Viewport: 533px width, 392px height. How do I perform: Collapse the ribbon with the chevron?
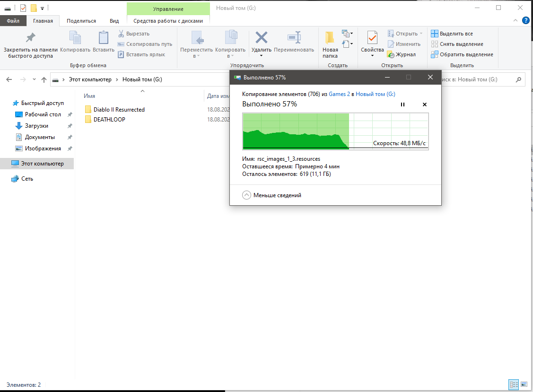pos(516,21)
